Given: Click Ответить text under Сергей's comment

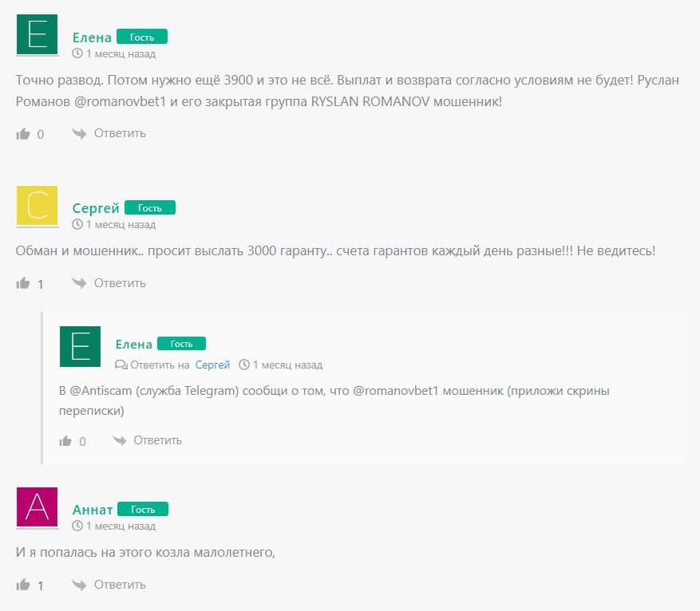Looking at the screenshot, I should [x=120, y=283].
